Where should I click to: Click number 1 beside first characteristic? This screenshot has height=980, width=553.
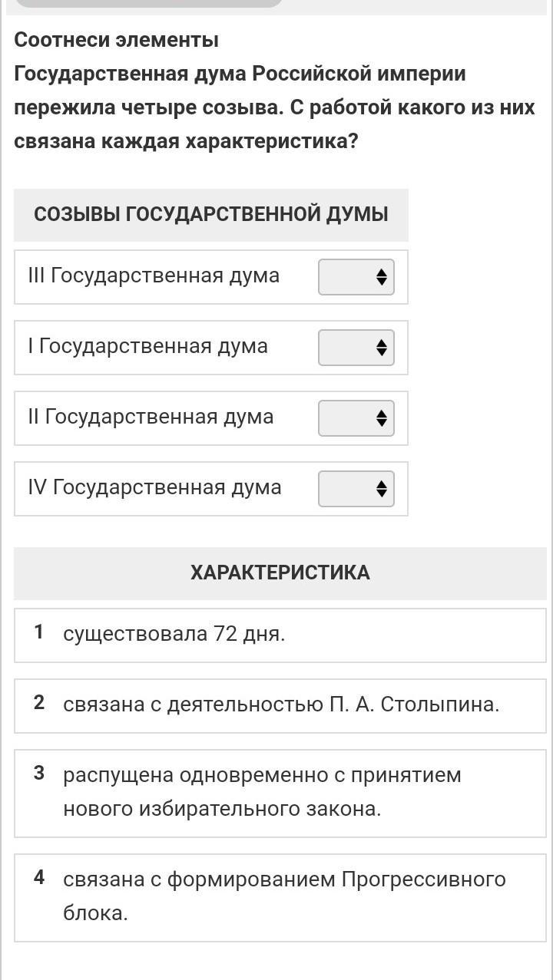[x=38, y=632]
